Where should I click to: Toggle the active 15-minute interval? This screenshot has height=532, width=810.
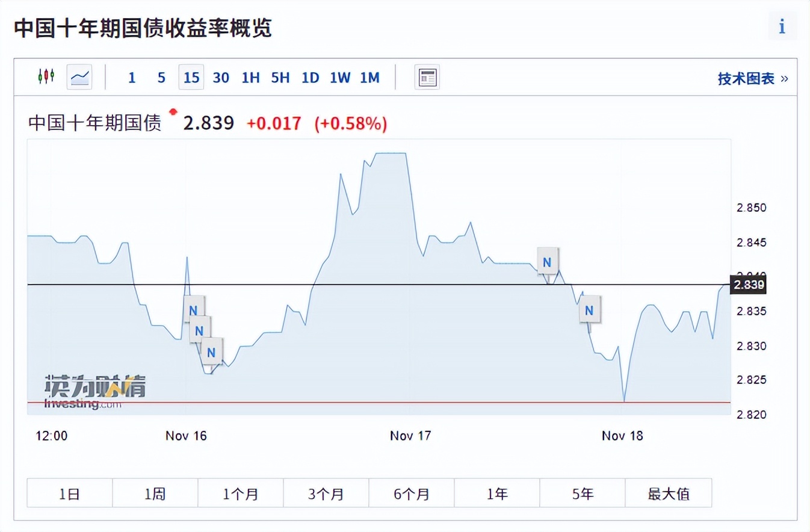[191, 77]
